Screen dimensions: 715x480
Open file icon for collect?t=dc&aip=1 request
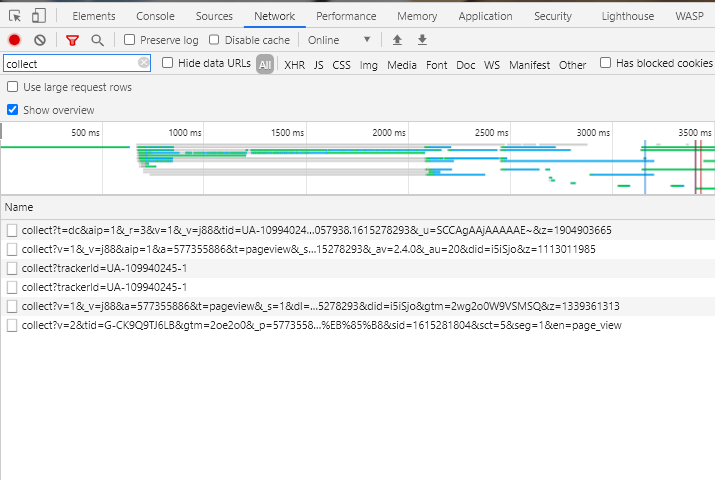pyautogui.click(x=12, y=231)
